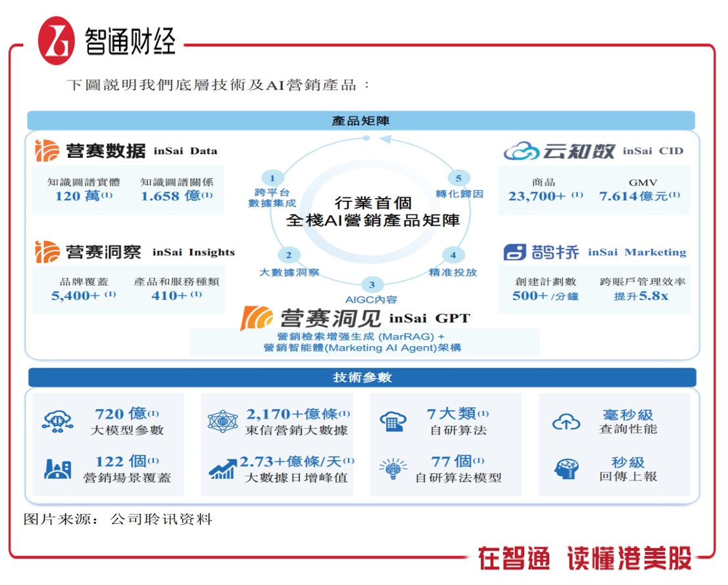Click the Marketing AI Agent 架構 line

(362, 347)
